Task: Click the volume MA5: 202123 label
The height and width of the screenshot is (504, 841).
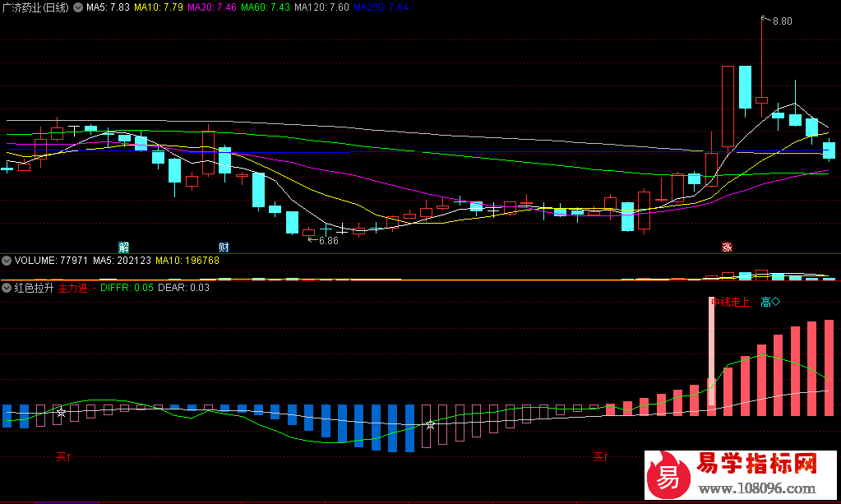Action: [122, 261]
